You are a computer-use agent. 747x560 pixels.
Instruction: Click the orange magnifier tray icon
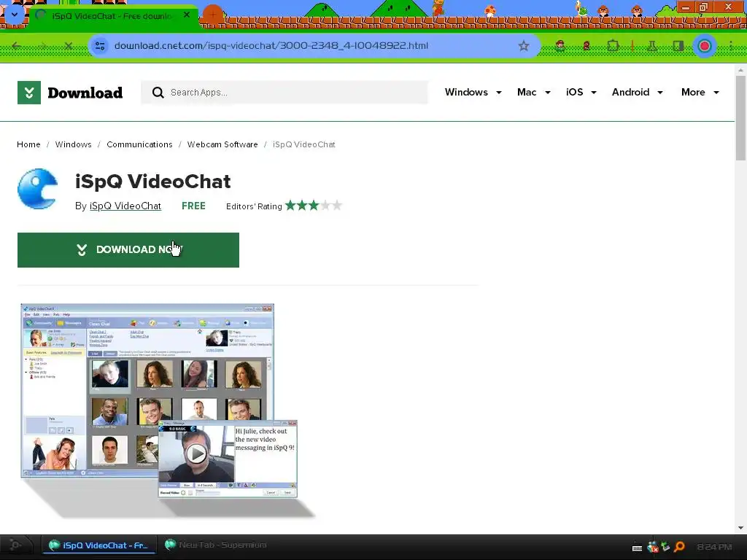click(679, 547)
